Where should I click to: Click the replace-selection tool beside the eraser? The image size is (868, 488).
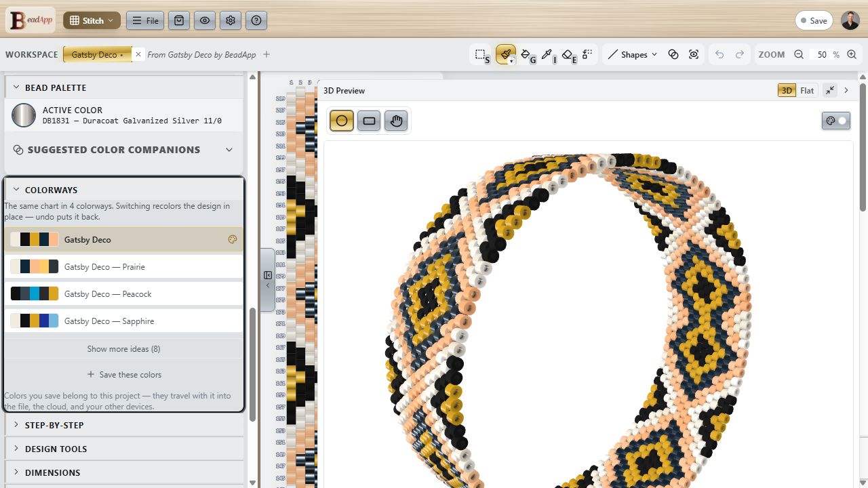[x=587, y=54]
